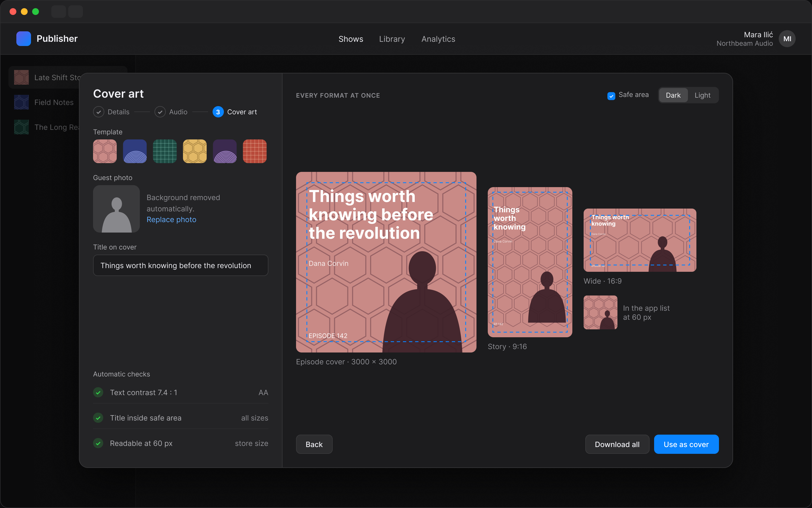
Task: Click Title inside safe area check icon
Action: point(98,418)
